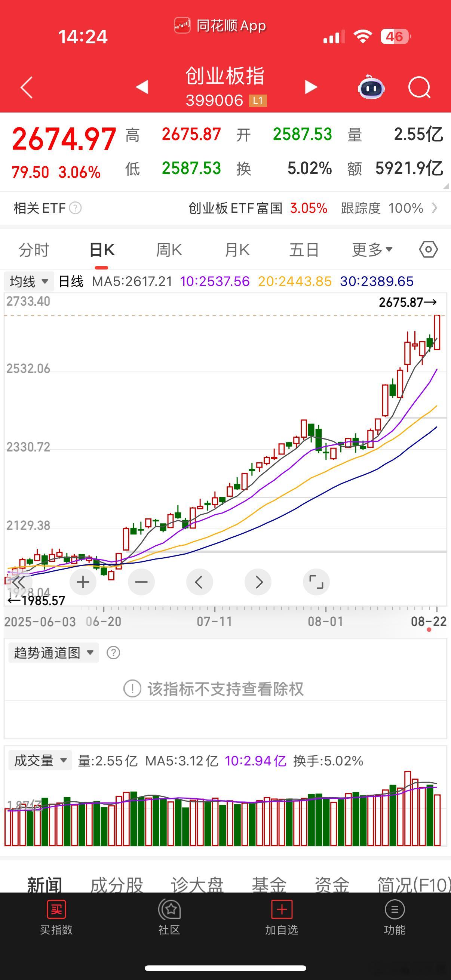Return to 同花顺 App via status pill
The height and width of the screenshot is (980, 451).
tap(220, 26)
